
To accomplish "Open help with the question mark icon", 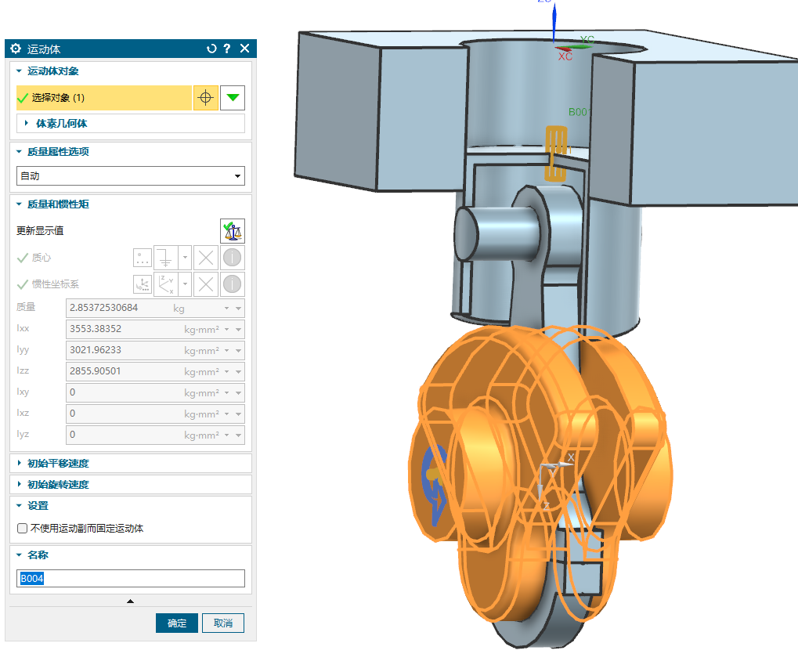I will (x=227, y=49).
